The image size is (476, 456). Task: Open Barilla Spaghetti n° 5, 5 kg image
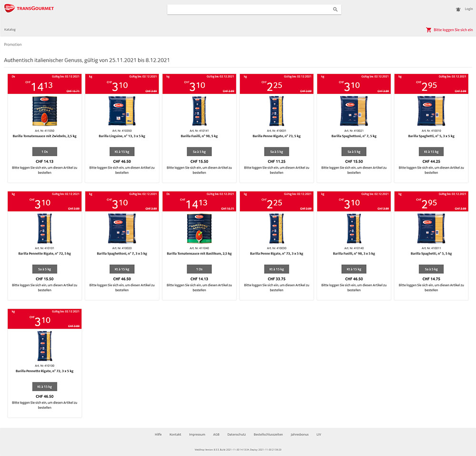pyautogui.click(x=431, y=228)
